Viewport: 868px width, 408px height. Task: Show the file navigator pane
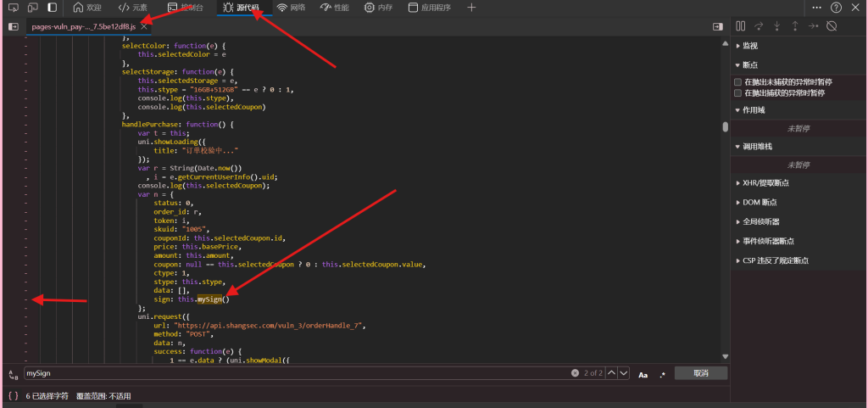click(x=14, y=26)
